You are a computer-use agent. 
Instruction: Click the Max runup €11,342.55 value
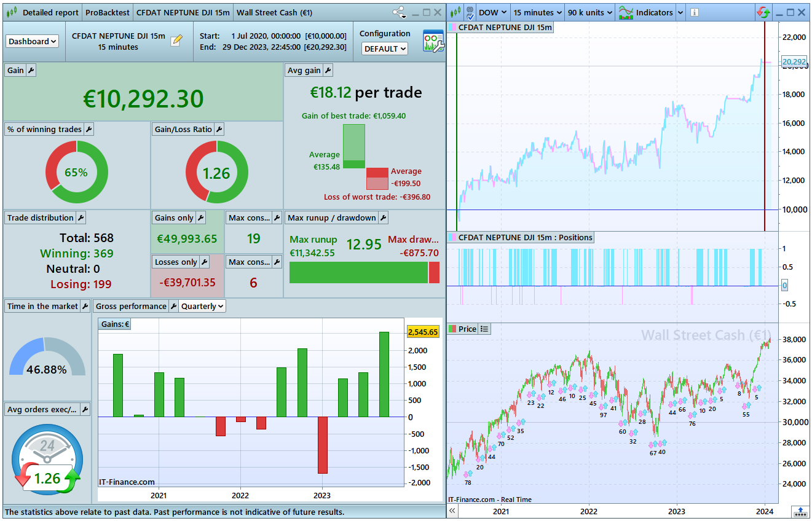(312, 253)
